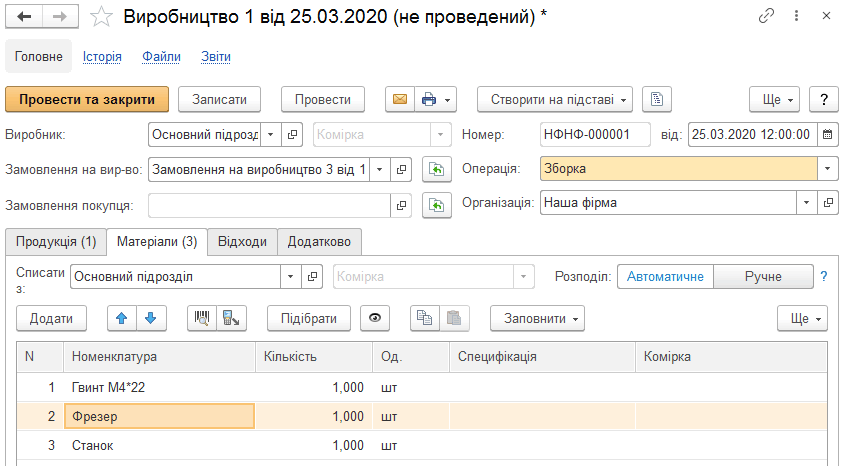
Task: Expand the Виробник dropdown list
Action: (271, 135)
